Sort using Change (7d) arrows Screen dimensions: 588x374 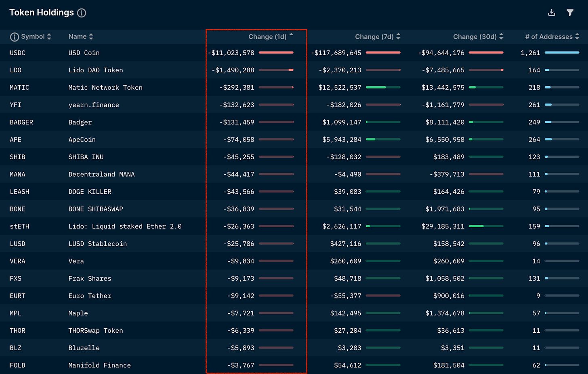[x=398, y=36]
